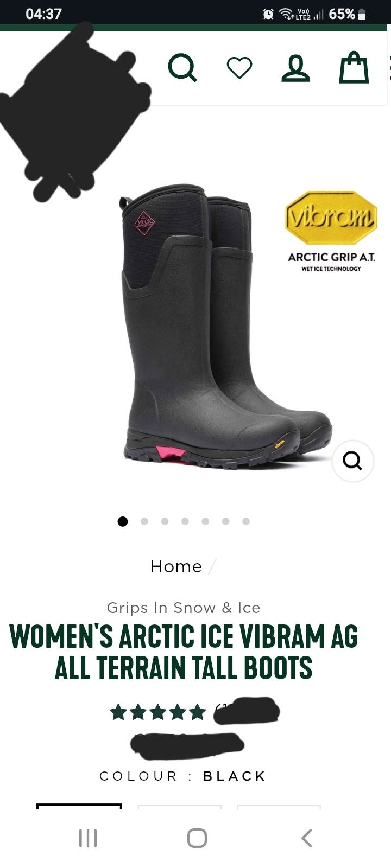Go to the Home breadcrumb link

point(176,566)
